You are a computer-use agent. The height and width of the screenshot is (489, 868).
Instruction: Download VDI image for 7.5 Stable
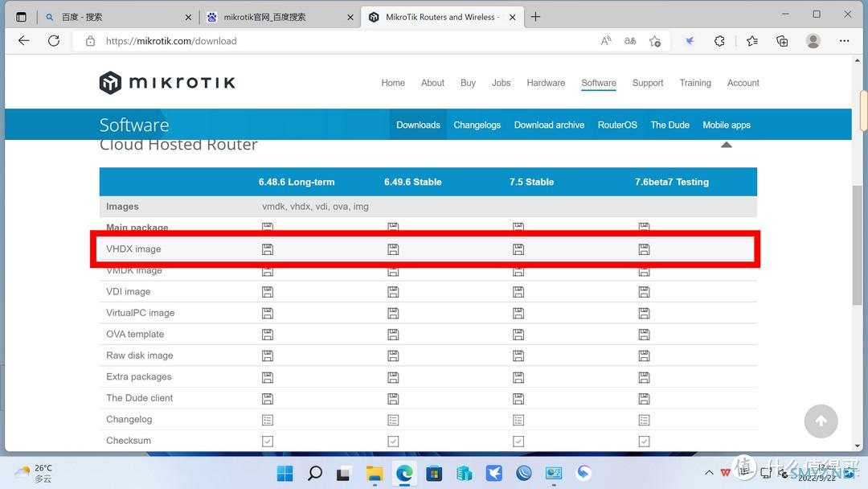[x=518, y=292]
